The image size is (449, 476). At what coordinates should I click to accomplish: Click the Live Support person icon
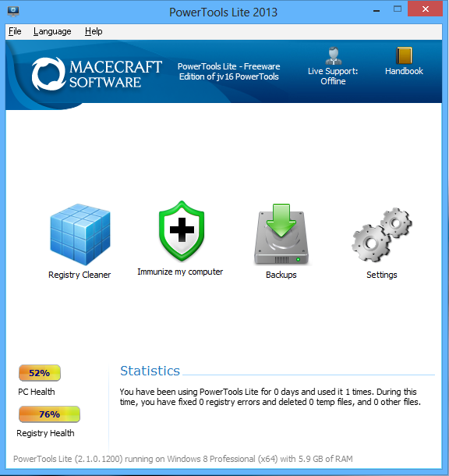[x=334, y=56]
